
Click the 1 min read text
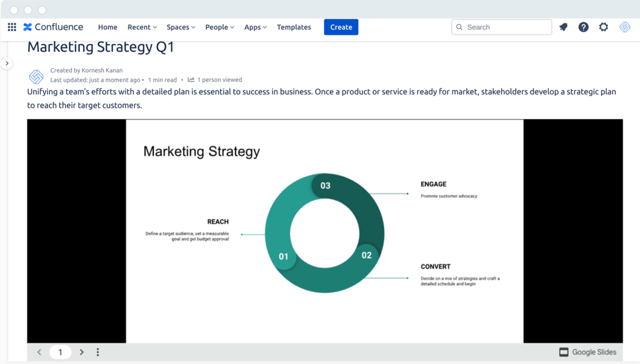162,80
